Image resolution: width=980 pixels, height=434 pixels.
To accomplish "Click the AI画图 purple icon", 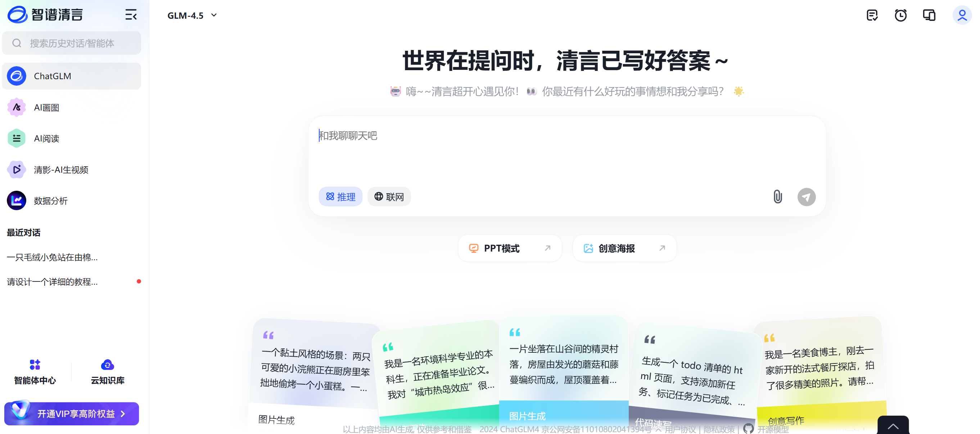I will pos(17,108).
